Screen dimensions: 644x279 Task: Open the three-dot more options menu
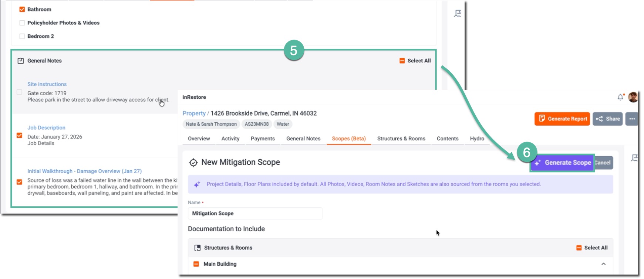pos(632,119)
